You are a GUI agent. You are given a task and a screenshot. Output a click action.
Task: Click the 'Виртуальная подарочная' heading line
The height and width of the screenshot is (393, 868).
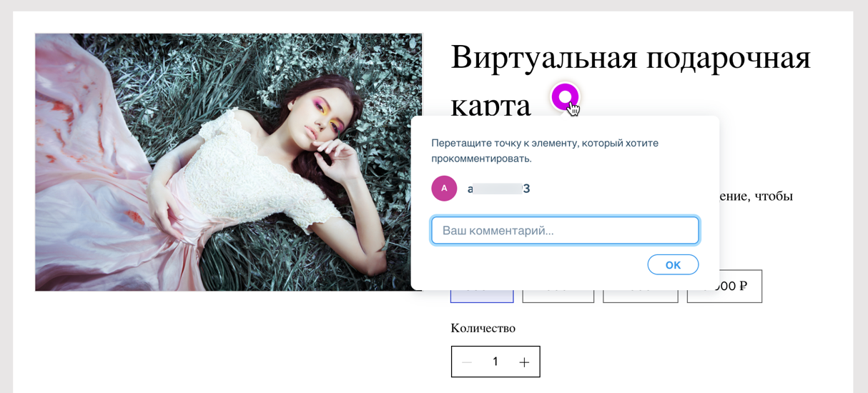631,56
